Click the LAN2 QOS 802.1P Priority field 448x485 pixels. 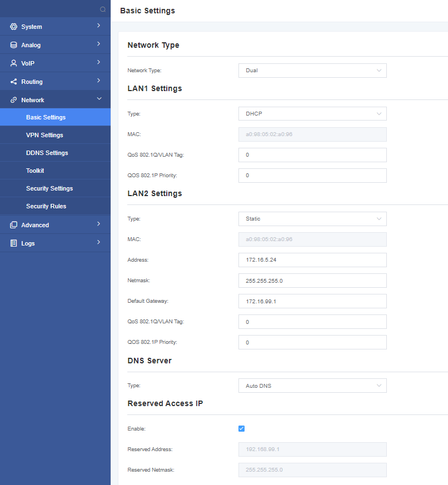312,342
